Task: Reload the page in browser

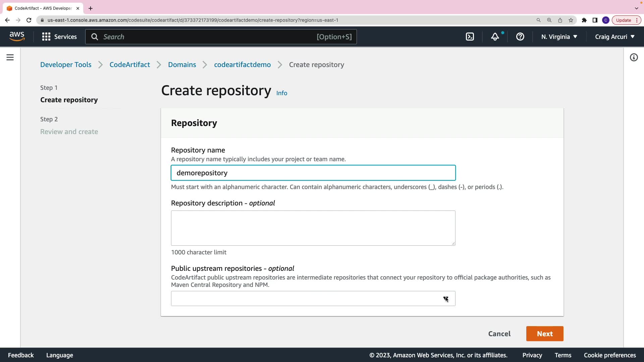Action: tap(29, 20)
